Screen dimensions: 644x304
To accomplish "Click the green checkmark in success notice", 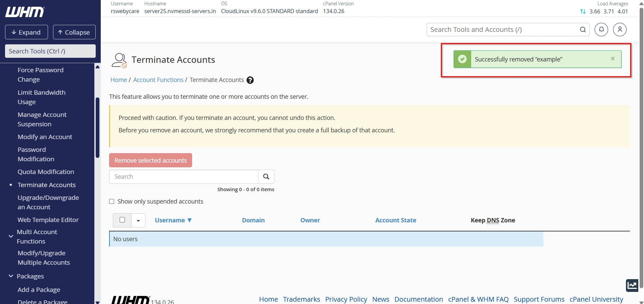I will pos(462,59).
